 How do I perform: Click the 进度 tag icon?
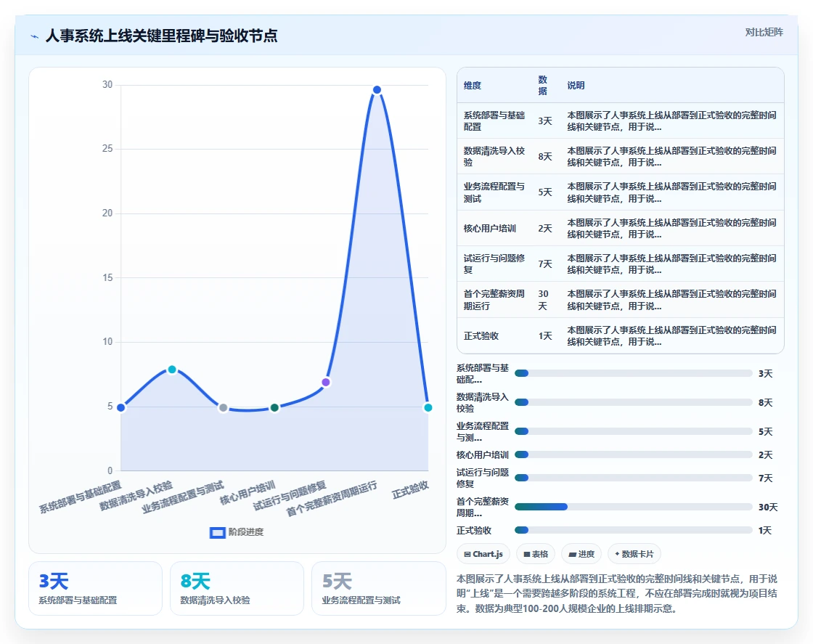pos(573,554)
